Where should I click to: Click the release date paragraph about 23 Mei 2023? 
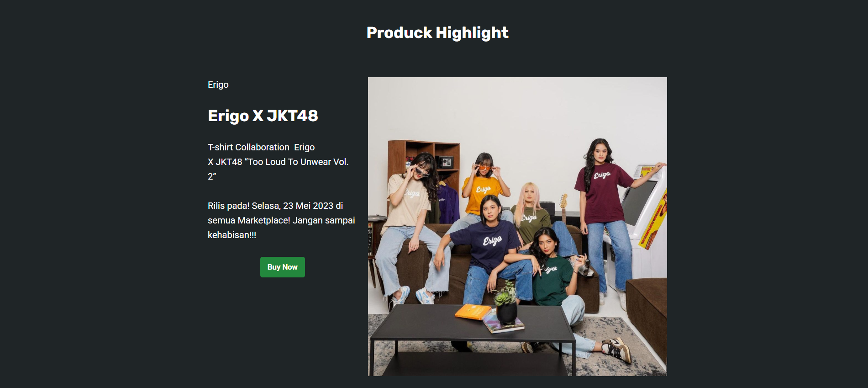pyautogui.click(x=281, y=220)
